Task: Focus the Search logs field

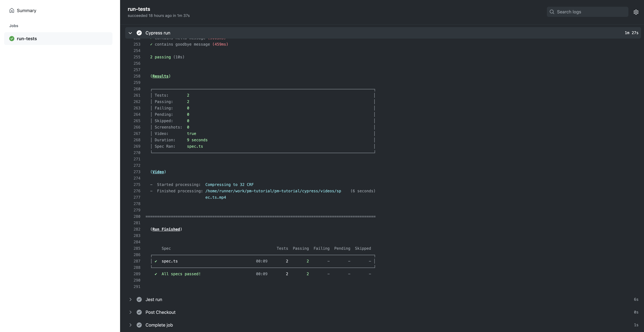Action: pyautogui.click(x=587, y=12)
